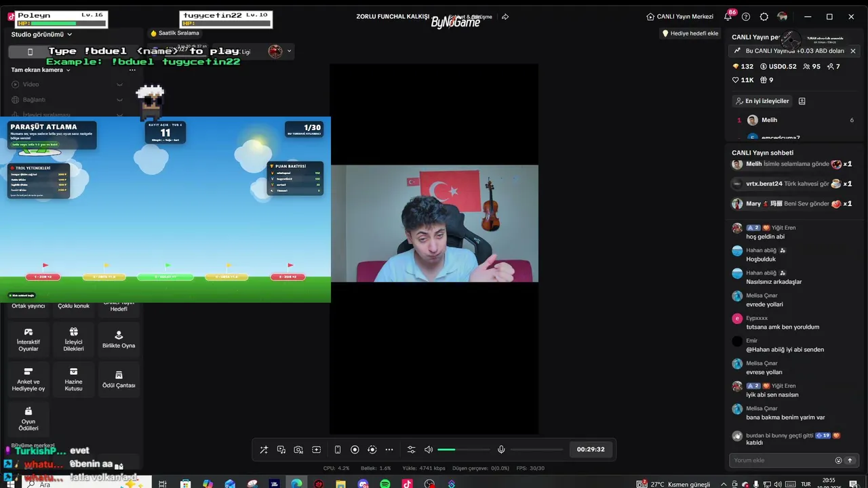
Task: Open Hazine Kutusu tile
Action: pyautogui.click(x=73, y=380)
